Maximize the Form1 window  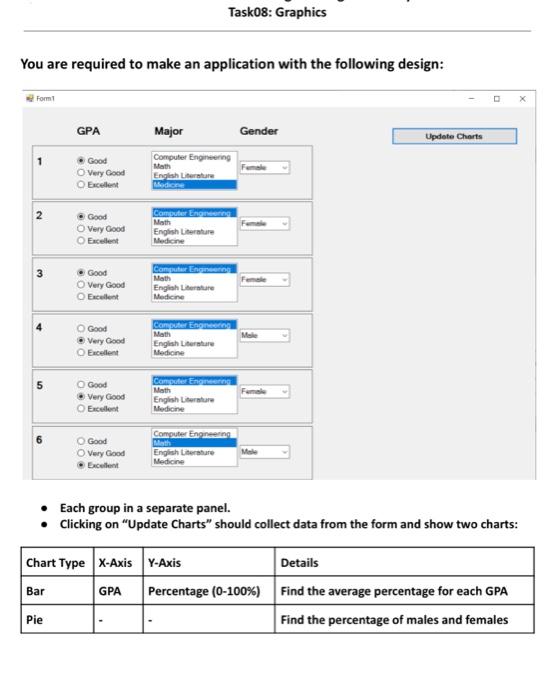pos(497,99)
